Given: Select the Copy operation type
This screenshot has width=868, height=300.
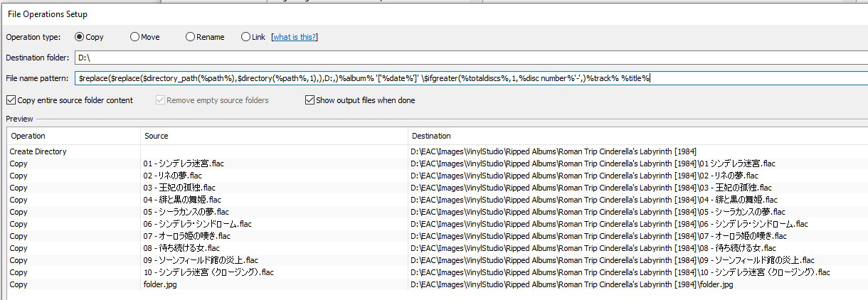Looking at the screenshot, I should click(80, 37).
